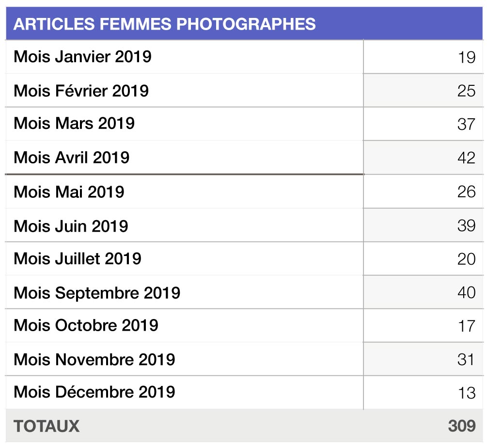Click the Mois Mai 2019 cell
Viewport: 487px width, 448px height.
pos(185,192)
